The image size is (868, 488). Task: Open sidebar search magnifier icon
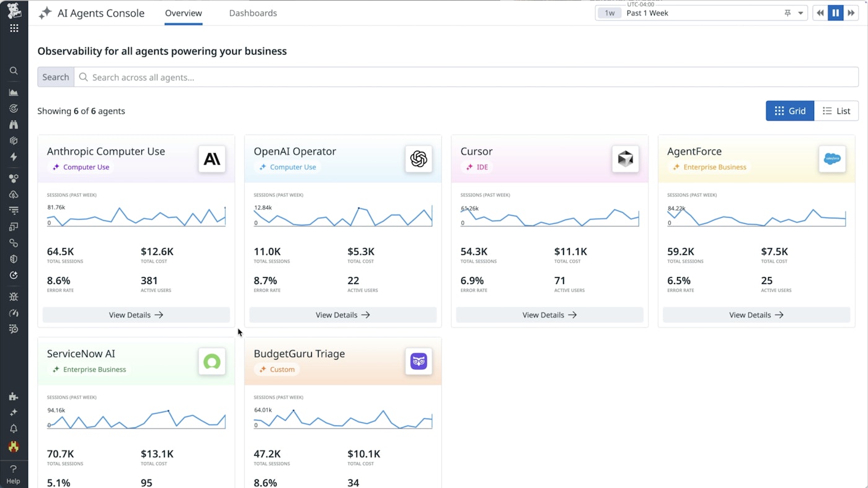tap(14, 71)
